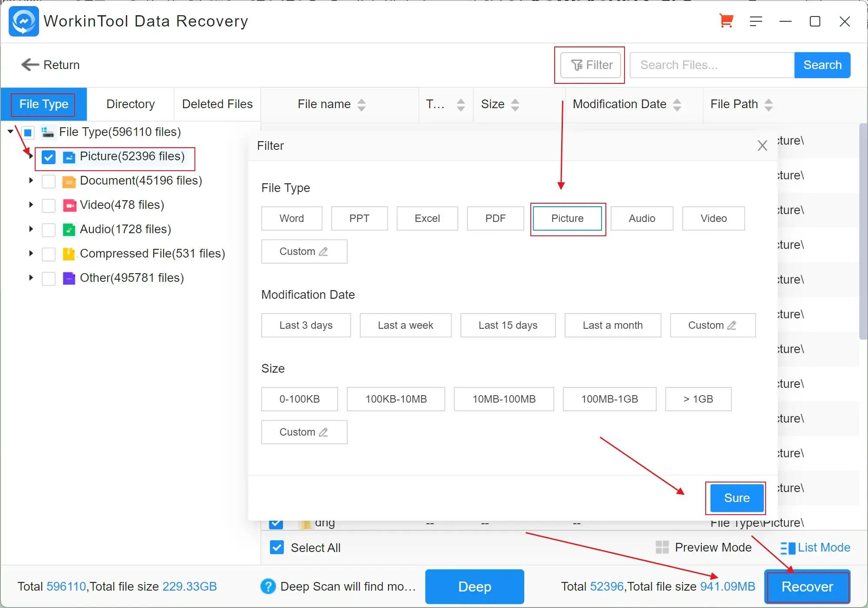Expand the Video tree node
The width and height of the screenshot is (868, 608).
click(x=31, y=205)
